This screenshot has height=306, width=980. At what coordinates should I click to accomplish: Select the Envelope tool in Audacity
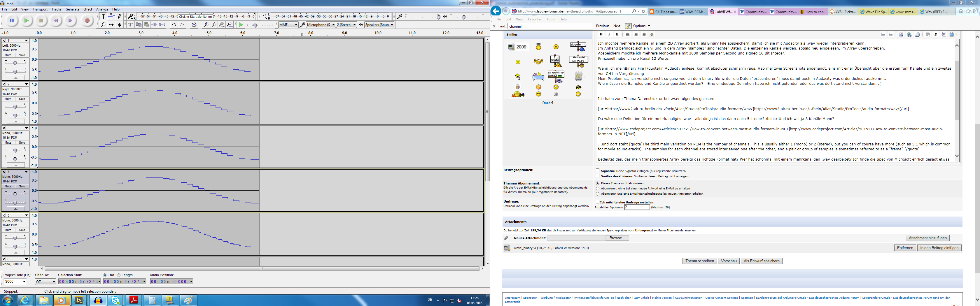click(x=111, y=16)
